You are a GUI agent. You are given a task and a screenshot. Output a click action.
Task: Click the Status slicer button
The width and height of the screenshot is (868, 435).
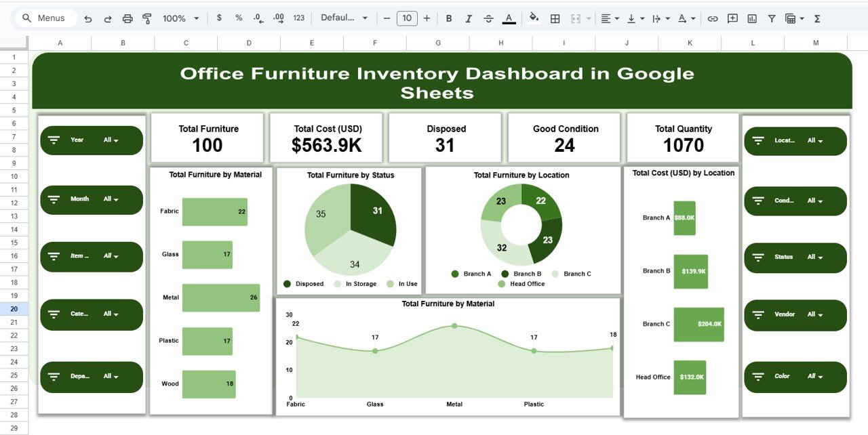[x=795, y=257]
